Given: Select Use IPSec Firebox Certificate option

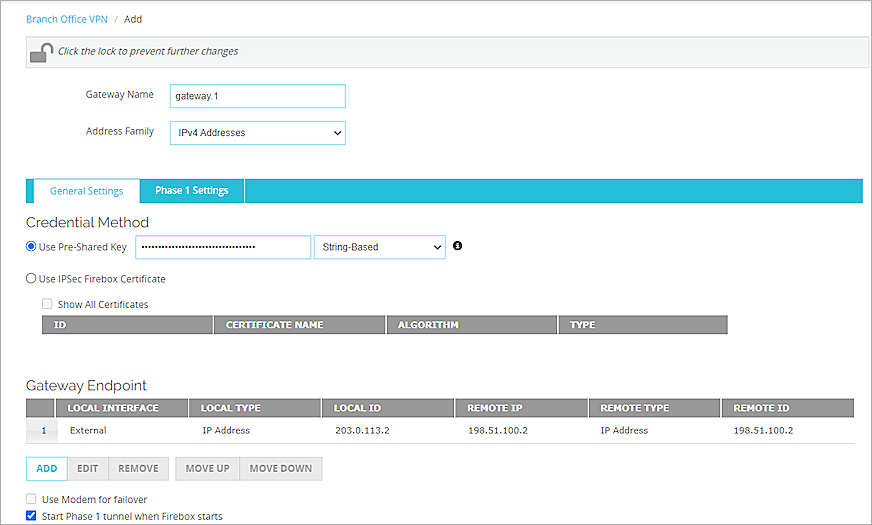Looking at the screenshot, I should (31, 279).
